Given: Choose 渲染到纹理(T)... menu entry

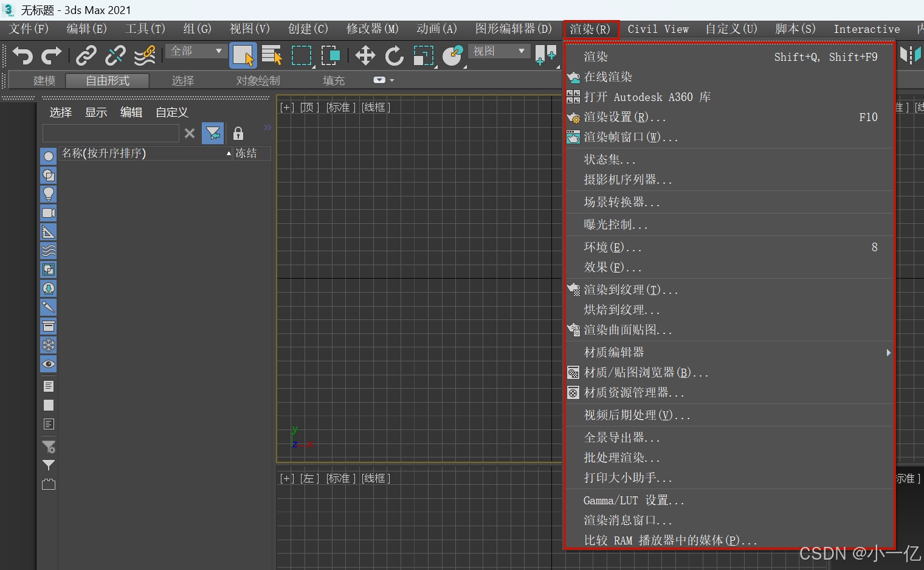Looking at the screenshot, I should tap(729, 290).
